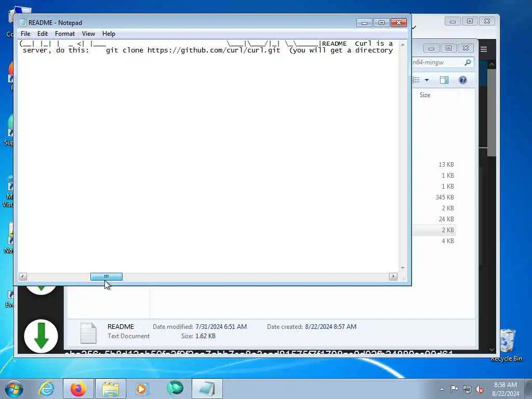The width and height of the screenshot is (532, 399).
Task: Click inside the Notepad text area
Action: [208, 156]
